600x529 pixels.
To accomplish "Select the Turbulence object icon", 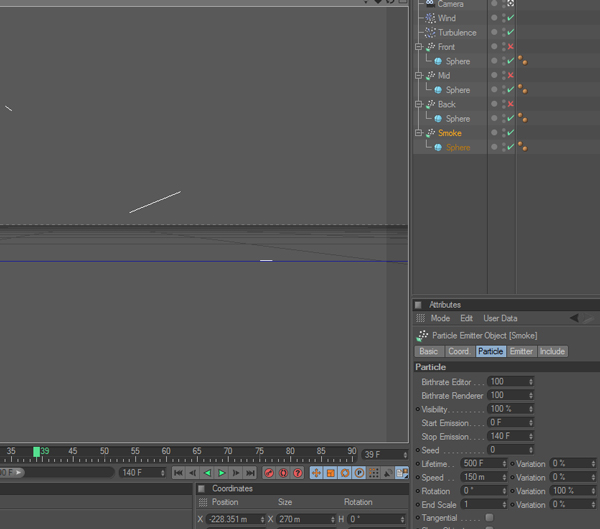I will click(x=430, y=33).
